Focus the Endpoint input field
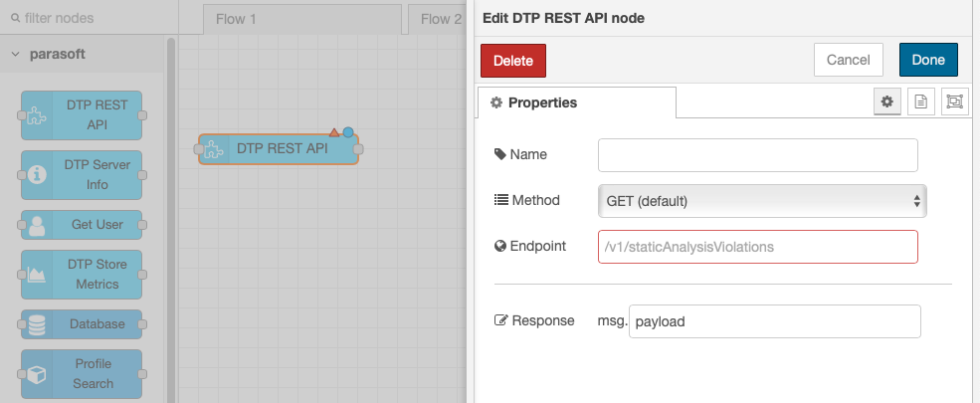This screenshot has width=980, height=403. tap(757, 247)
